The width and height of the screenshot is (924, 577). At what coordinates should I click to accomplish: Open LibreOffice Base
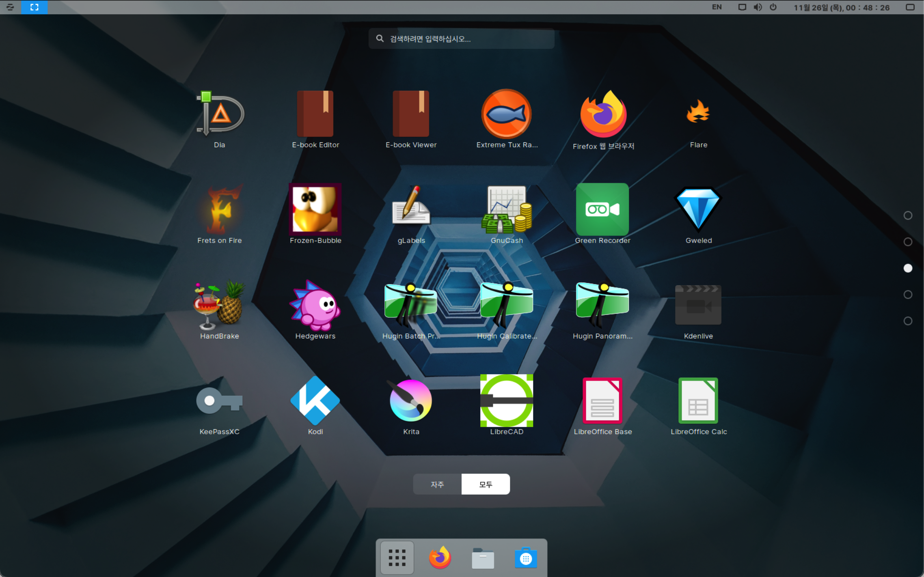[x=603, y=406]
